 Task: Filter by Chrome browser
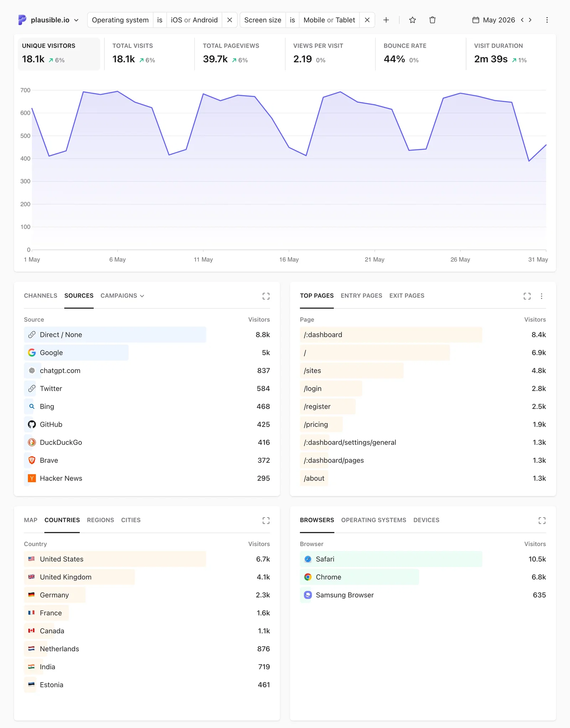423,577
